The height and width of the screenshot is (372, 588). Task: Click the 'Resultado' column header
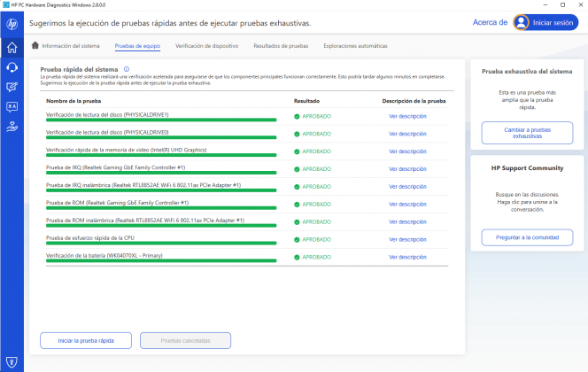[x=306, y=101]
